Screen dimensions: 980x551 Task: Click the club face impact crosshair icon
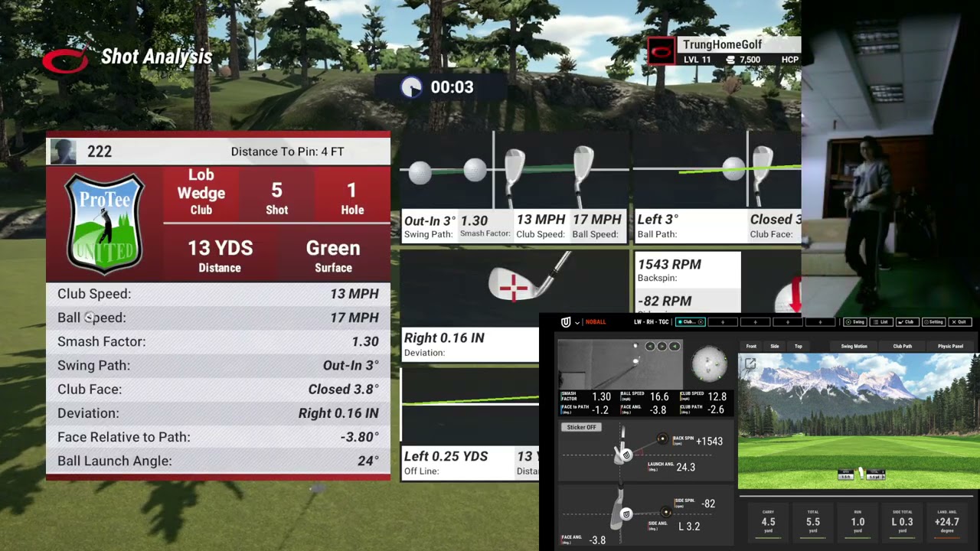coord(513,287)
